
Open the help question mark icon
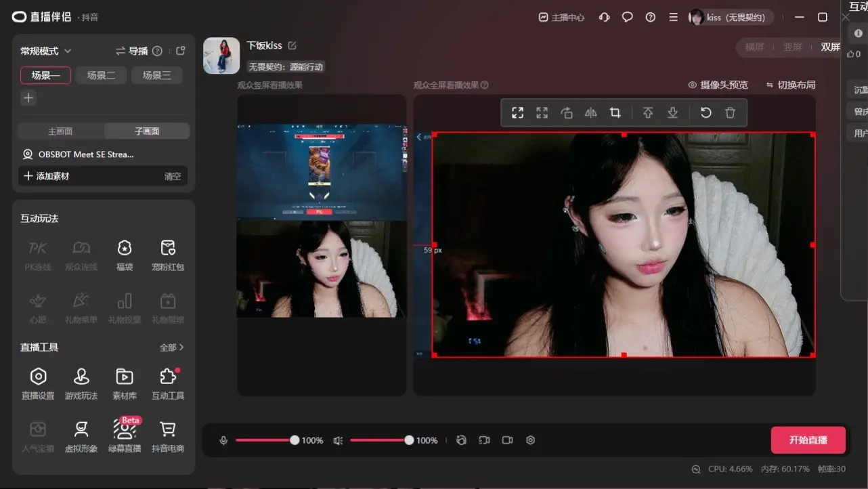click(x=650, y=18)
